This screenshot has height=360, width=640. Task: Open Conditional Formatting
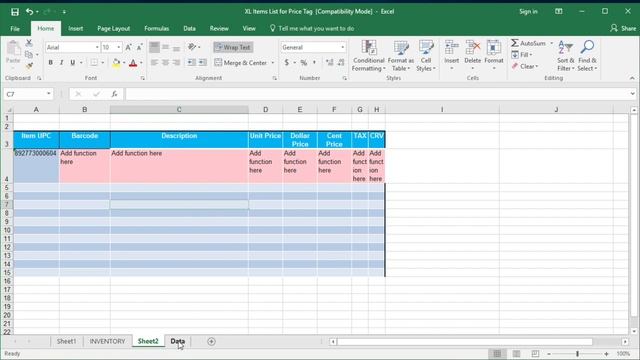click(x=369, y=56)
